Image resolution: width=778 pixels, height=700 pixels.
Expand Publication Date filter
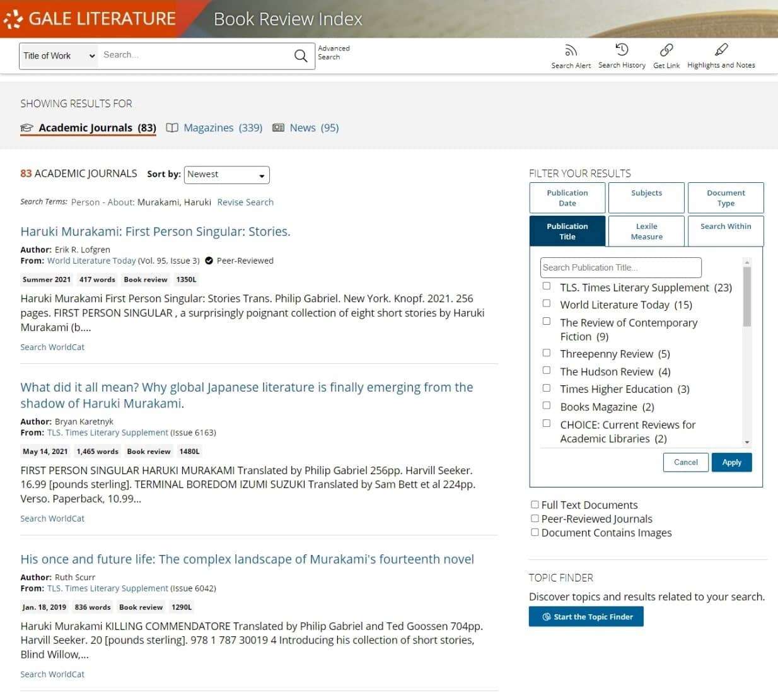click(567, 198)
